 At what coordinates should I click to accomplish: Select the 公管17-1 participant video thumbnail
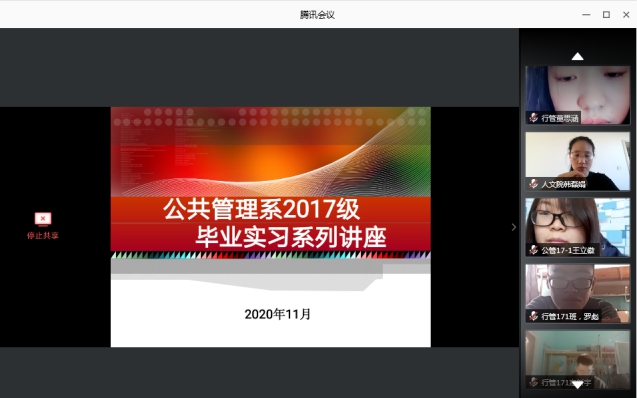pyautogui.click(x=577, y=227)
